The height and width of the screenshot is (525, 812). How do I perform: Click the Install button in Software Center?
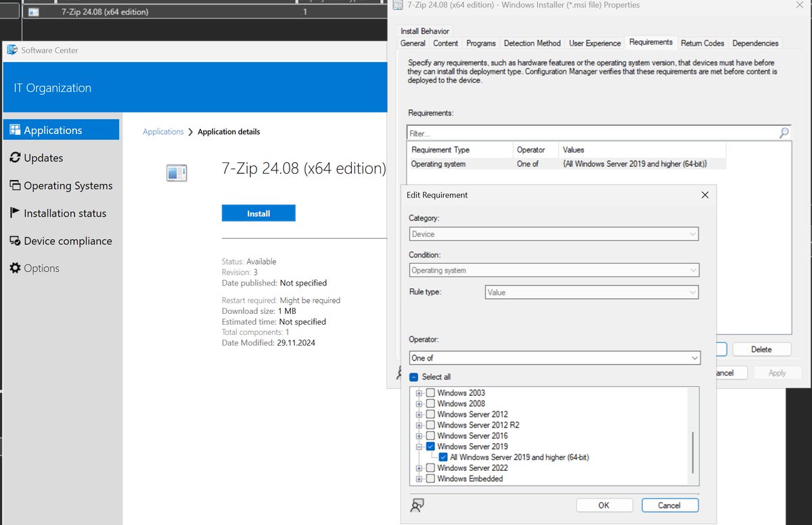(258, 213)
